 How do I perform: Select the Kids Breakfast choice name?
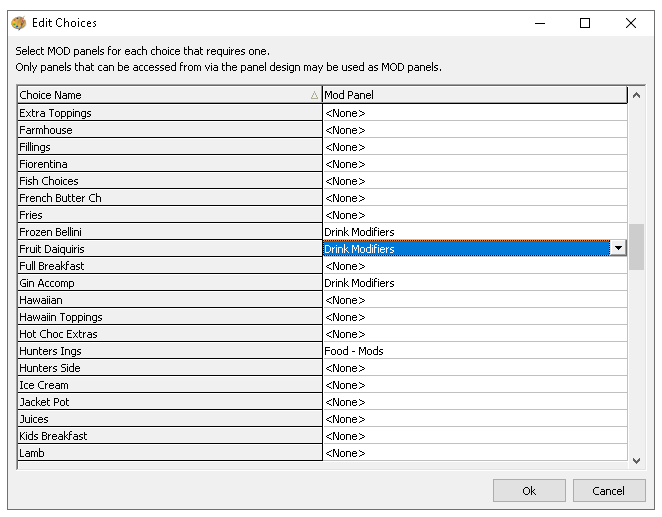coord(169,436)
